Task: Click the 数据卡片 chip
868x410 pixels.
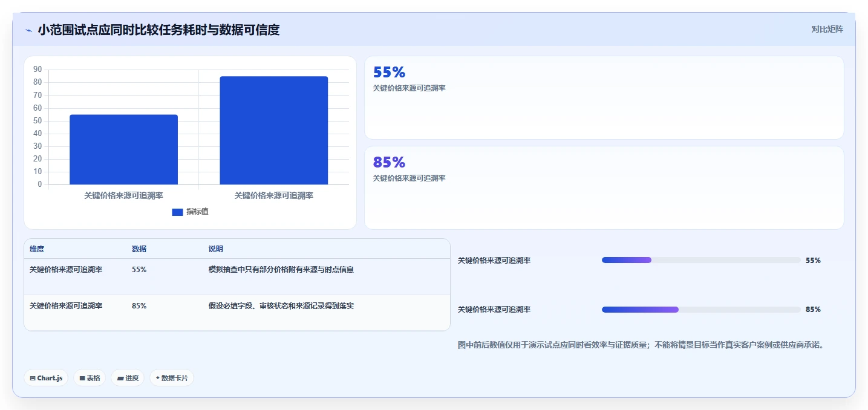Action: (172, 378)
